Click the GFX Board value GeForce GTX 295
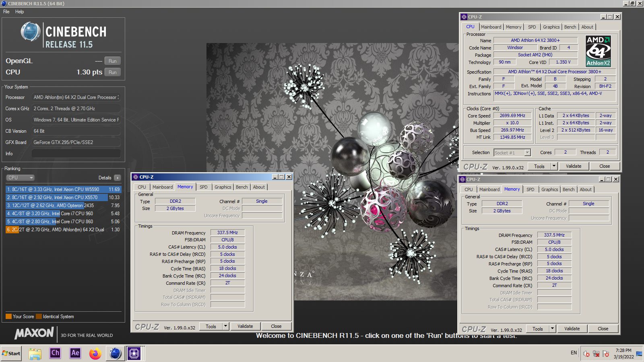This screenshot has width=644, height=362. tap(76, 142)
